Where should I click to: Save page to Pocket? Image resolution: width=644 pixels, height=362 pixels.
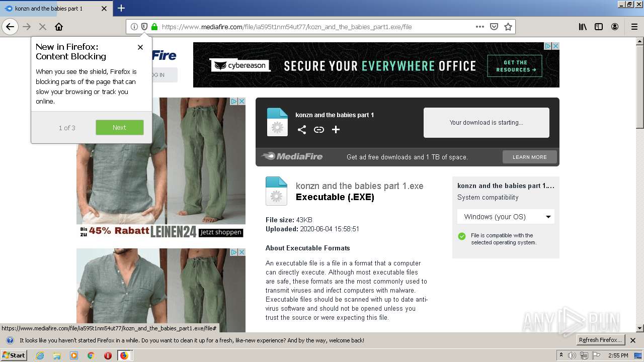coord(494,27)
